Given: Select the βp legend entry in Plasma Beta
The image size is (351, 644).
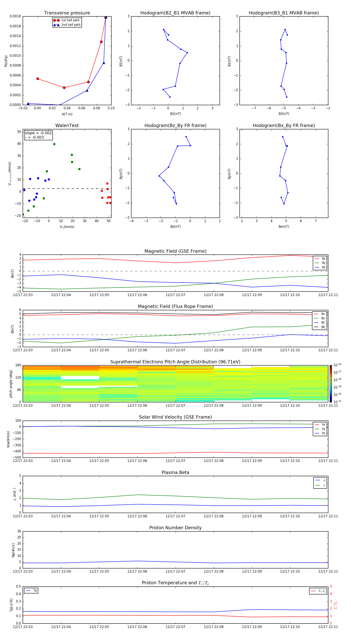Looking at the screenshot, I should (x=320, y=480).
